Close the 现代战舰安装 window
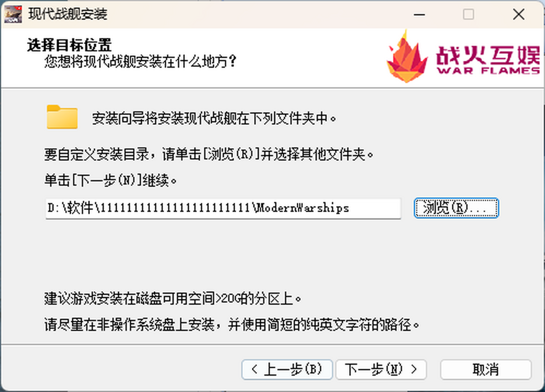Image resolution: width=545 pixels, height=392 pixels. (x=519, y=15)
